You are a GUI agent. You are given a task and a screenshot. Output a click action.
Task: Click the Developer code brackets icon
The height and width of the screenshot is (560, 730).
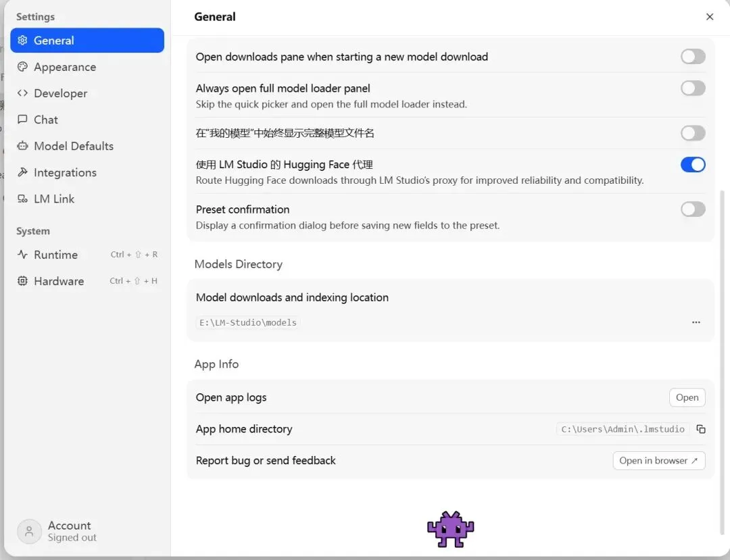coord(23,93)
